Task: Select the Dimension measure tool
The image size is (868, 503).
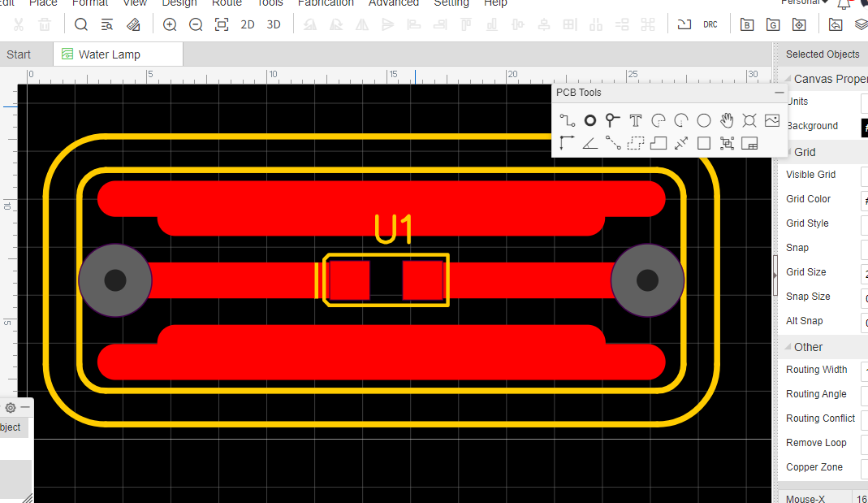Action: click(x=681, y=144)
